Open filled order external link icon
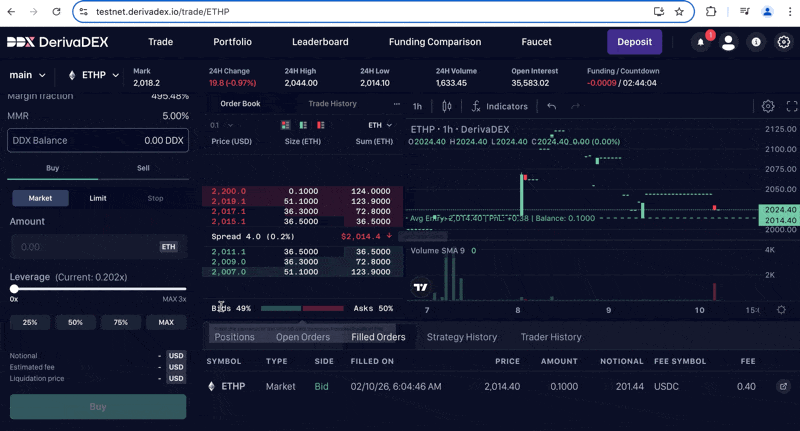800x431 pixels. pyautogui.click(x=783, y=386)
